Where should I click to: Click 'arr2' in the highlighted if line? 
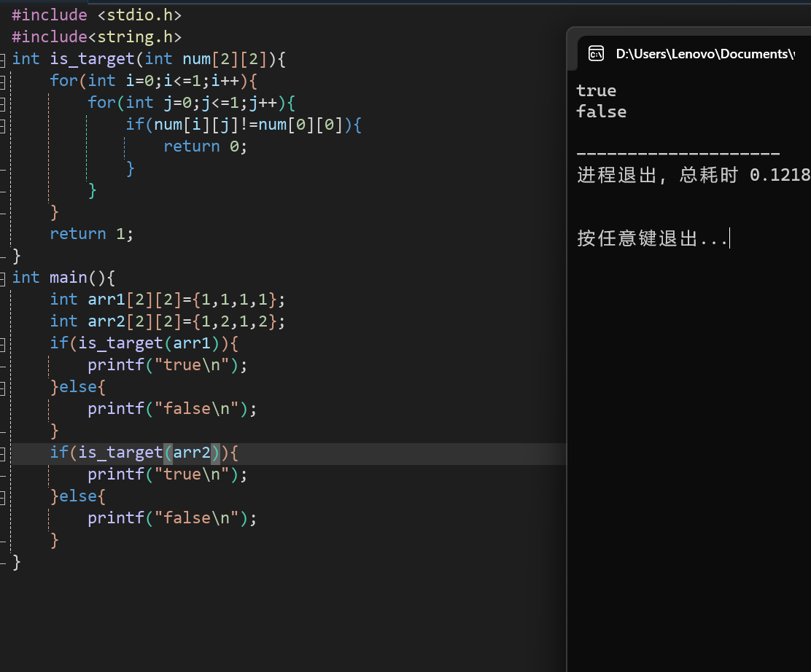point(191,453)
